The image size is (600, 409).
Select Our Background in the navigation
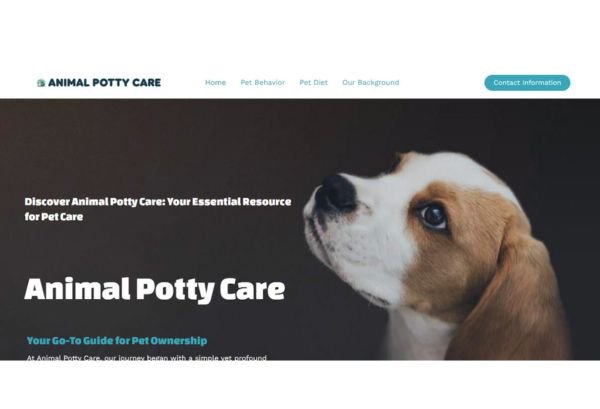click(370, 83)
